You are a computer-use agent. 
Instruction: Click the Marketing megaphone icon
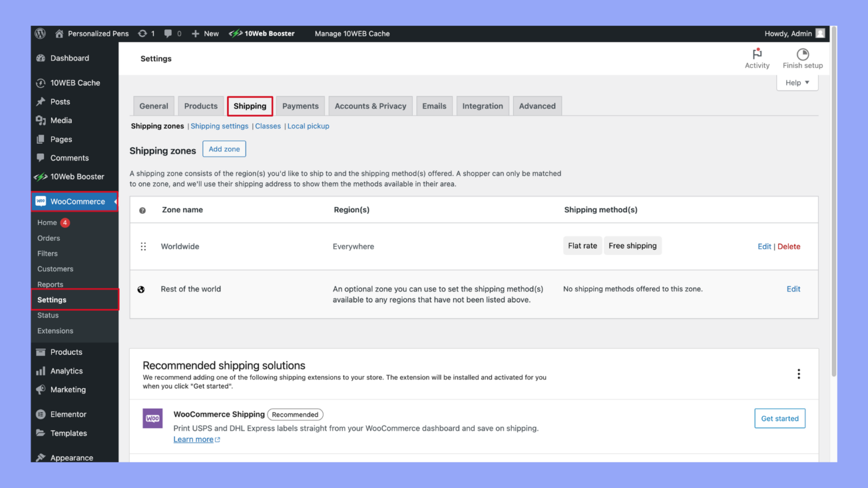click(41, 390)
